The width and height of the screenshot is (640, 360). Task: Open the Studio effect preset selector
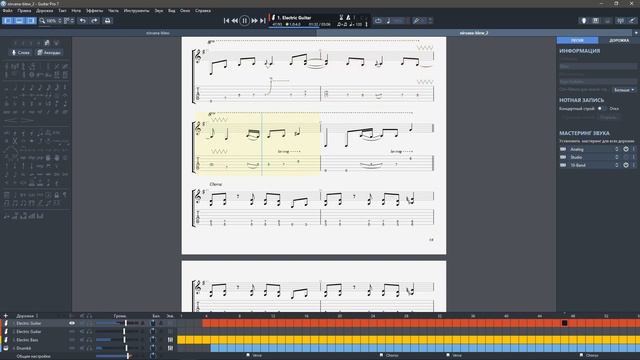coord(617,157)
